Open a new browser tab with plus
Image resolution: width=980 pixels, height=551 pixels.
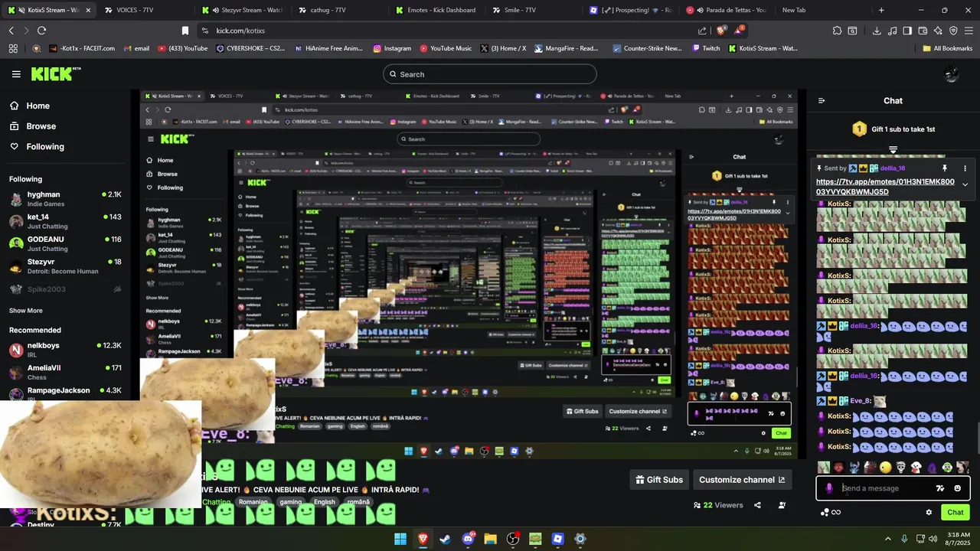pos(881,10)
